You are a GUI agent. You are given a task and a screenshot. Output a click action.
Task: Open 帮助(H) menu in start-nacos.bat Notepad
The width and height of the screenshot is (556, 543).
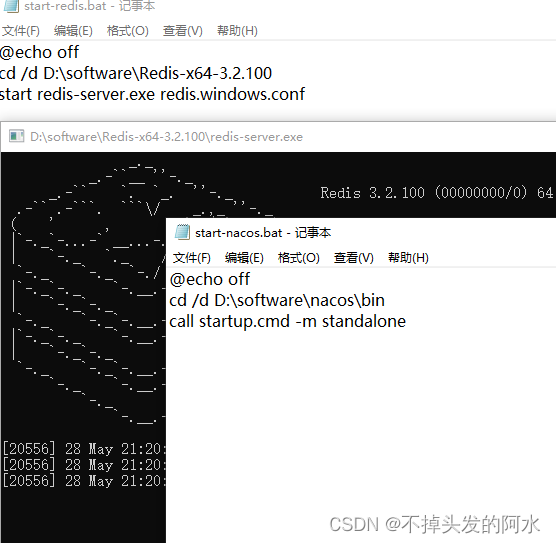408,258
